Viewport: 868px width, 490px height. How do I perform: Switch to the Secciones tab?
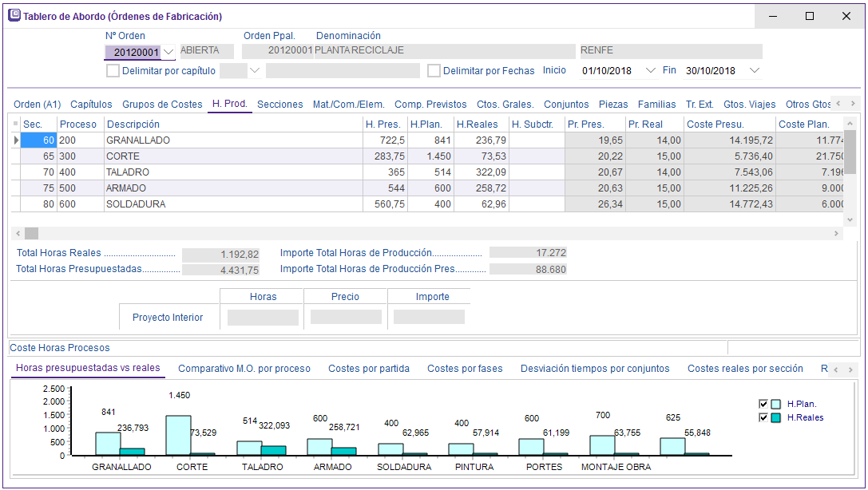pos(279,105)
